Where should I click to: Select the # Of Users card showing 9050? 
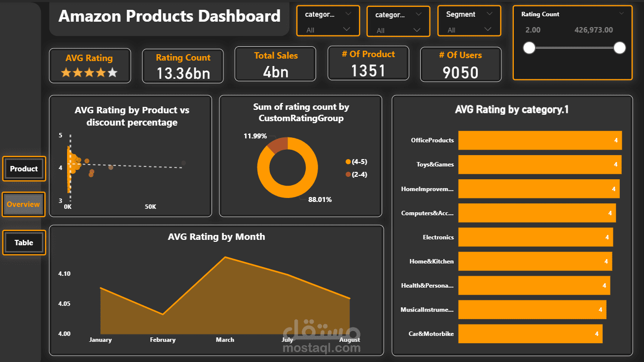(461, 65)
